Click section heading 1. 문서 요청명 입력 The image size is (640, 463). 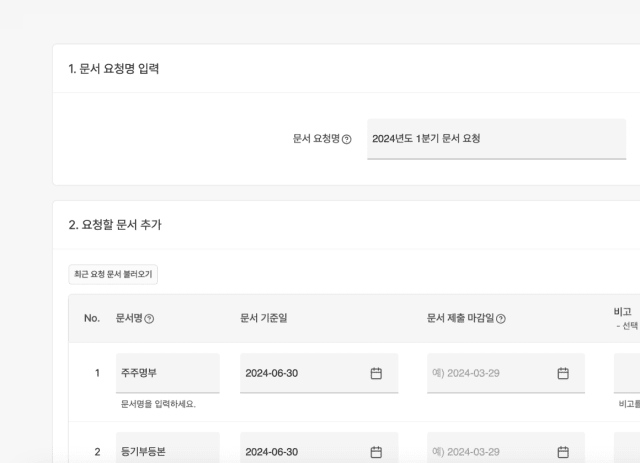[113, 69]
